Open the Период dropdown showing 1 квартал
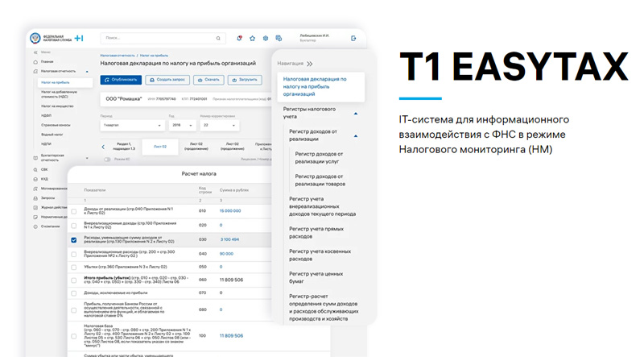This screenshot has height=357, width=644. [132, 125]
